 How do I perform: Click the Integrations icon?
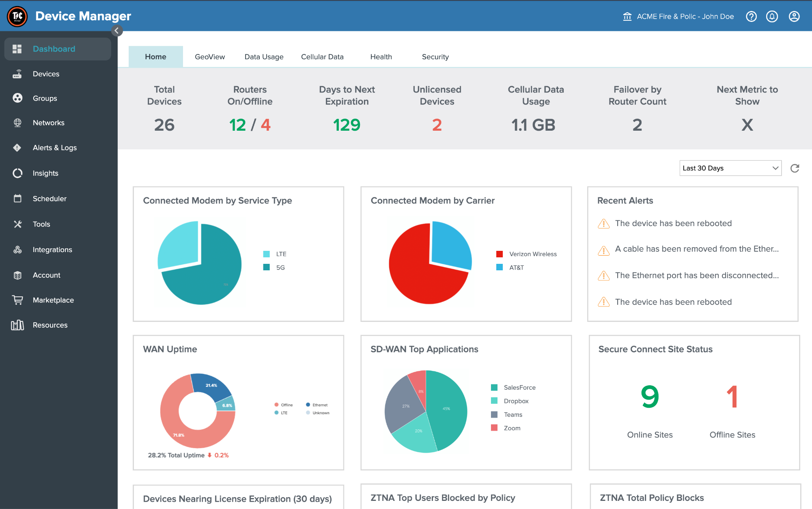click(x=17, y=250)
